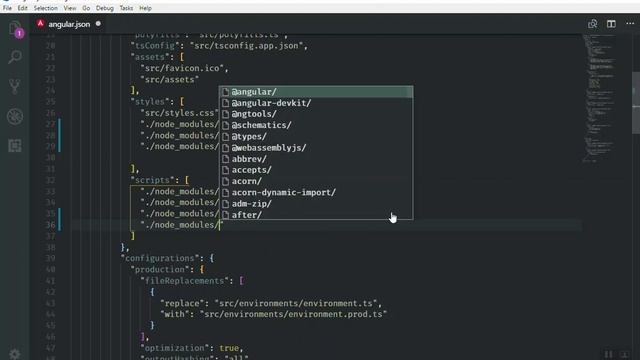Select the acorn-dynamic-import/ suggestion

(x=316, y=193)
